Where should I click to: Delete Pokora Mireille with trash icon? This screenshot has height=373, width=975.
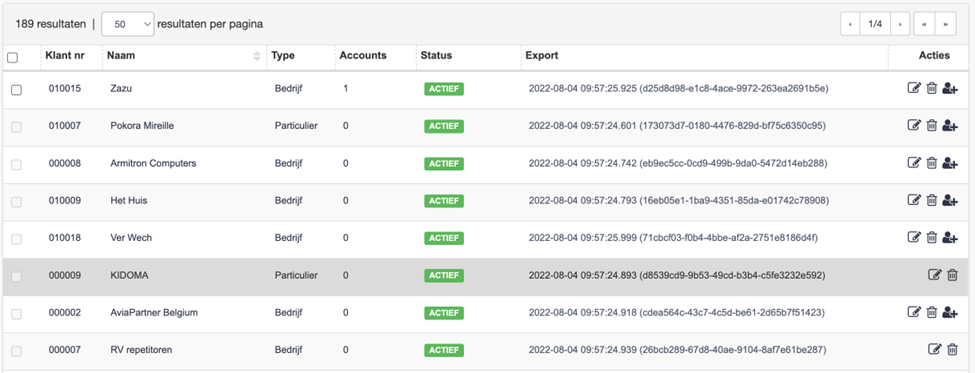pyautogui.click(x=931, y=126)
